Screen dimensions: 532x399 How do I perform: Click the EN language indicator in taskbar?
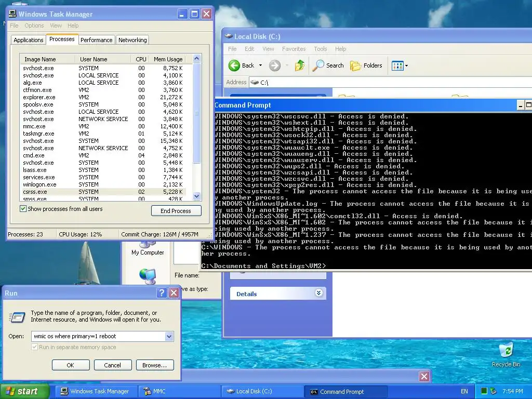pos(464,391)
